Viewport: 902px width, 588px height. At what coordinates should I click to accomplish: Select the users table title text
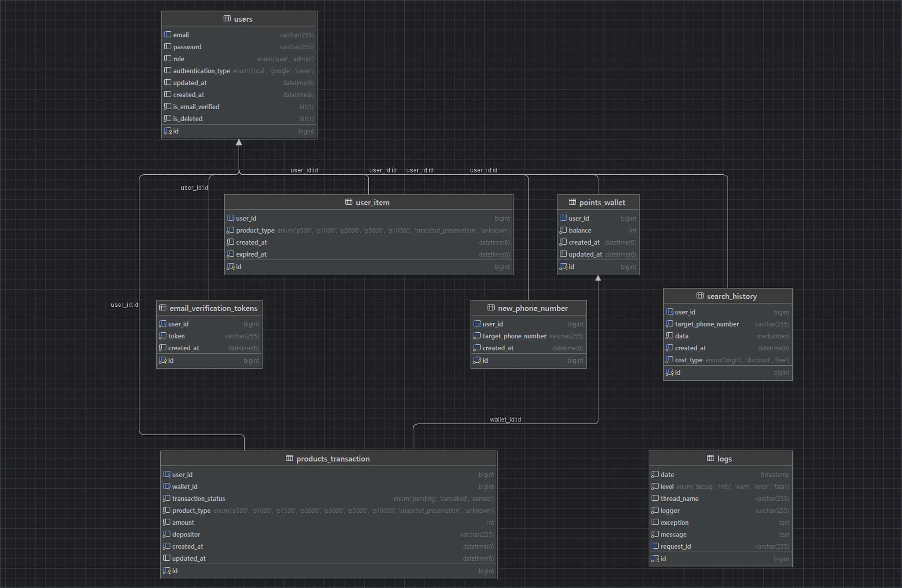click(x=243, y=19)
